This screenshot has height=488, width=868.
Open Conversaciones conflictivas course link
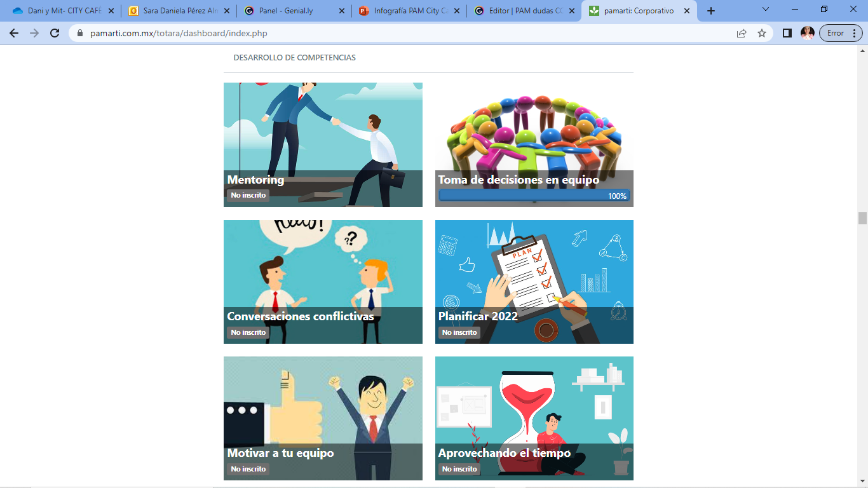(300, 316)
